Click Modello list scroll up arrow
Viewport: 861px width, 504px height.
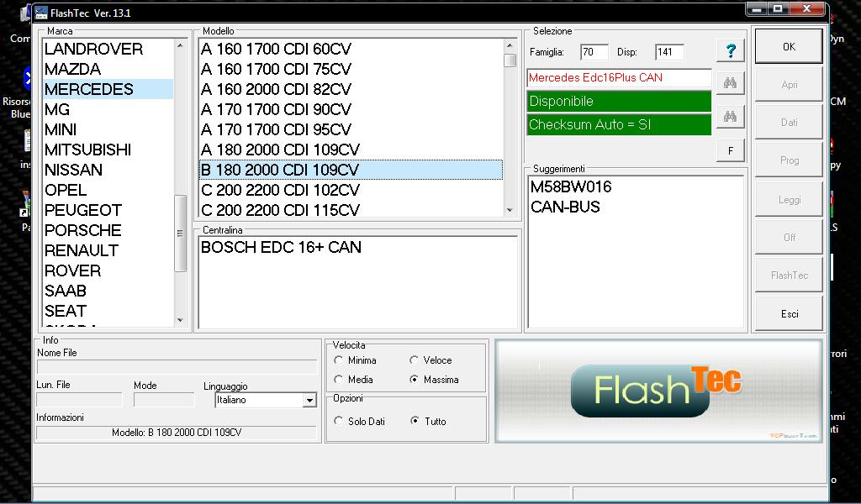(510, 45)
